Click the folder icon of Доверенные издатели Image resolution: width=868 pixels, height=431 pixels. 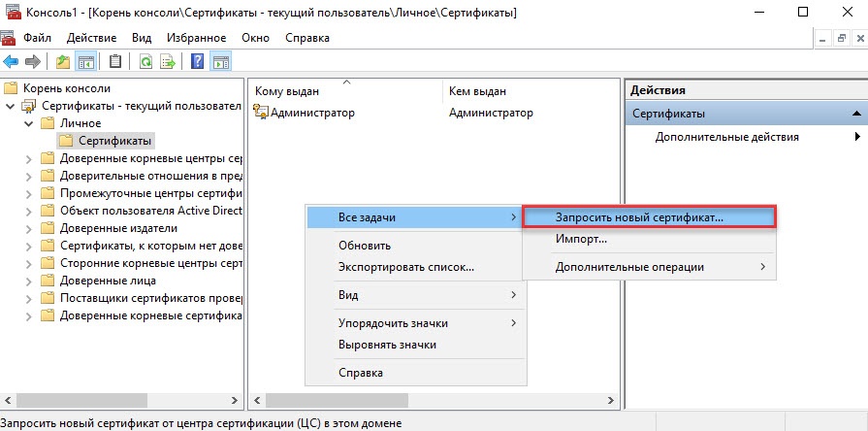click(48, 228)
